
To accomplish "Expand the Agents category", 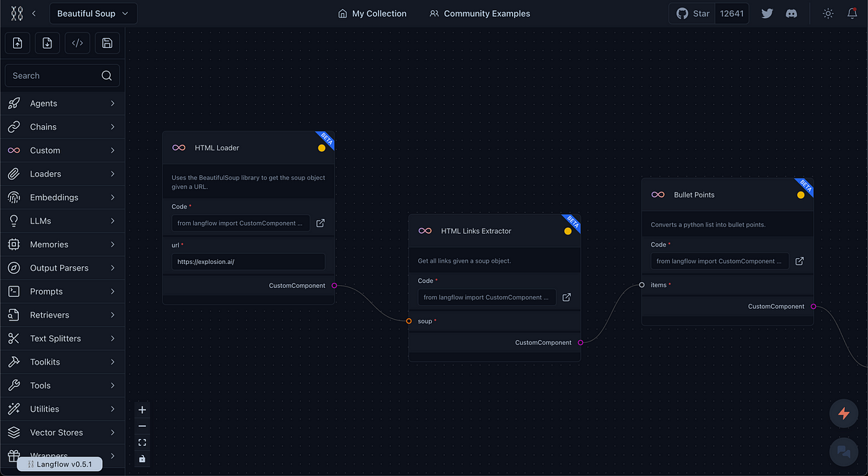I will tap(61, 103).
